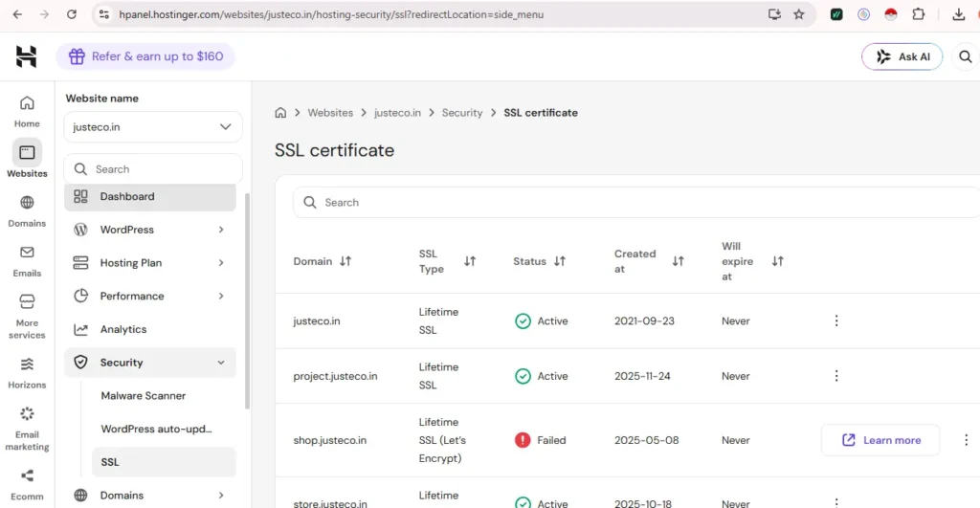Open Malware Scanner under Security
The width and height of the screenshot is (980, 508).
point(164,395)
